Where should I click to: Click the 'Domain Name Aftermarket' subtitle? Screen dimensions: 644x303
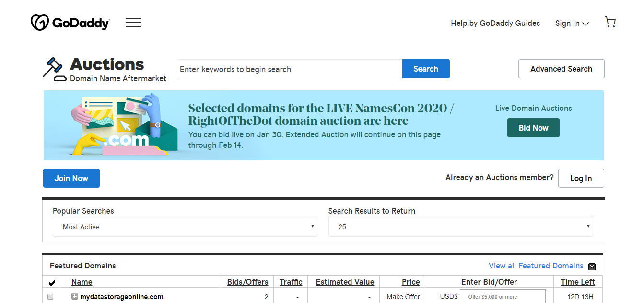point(118,78)
